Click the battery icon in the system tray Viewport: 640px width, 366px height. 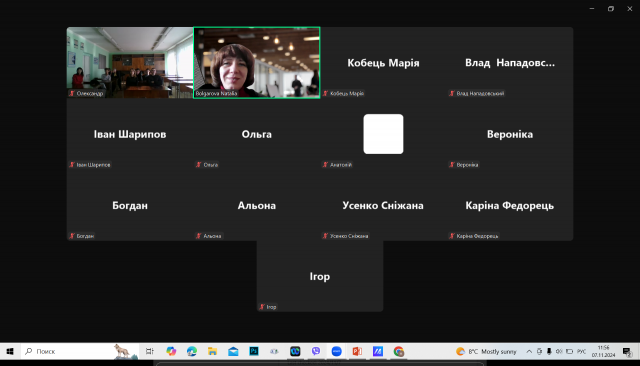pos(569,351)
